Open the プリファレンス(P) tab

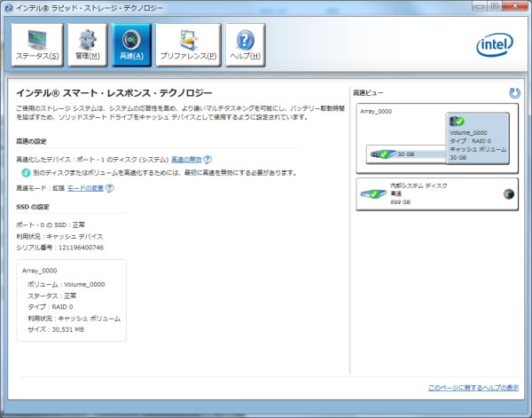pyautogui.click(x=188, y=45)
